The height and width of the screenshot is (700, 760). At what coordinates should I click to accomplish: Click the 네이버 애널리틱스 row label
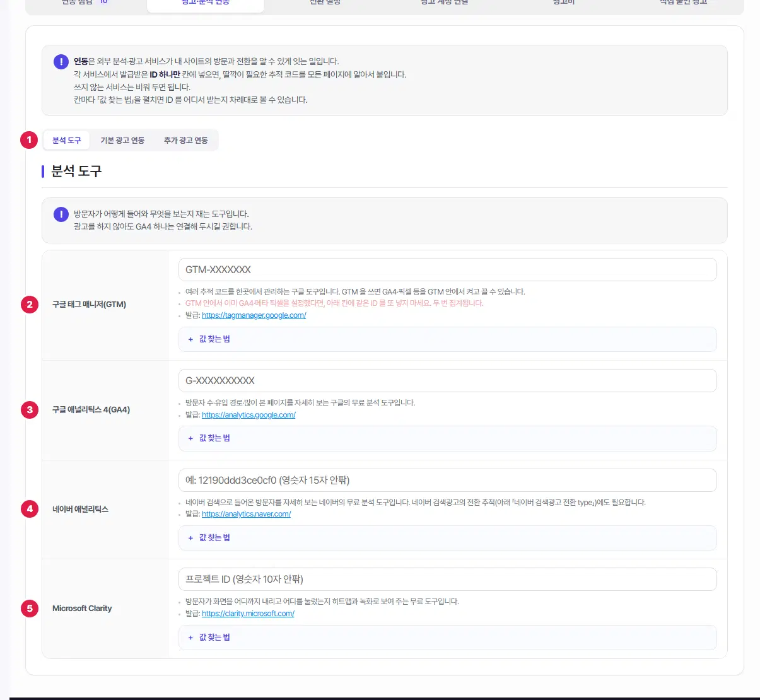pos(80,510)
